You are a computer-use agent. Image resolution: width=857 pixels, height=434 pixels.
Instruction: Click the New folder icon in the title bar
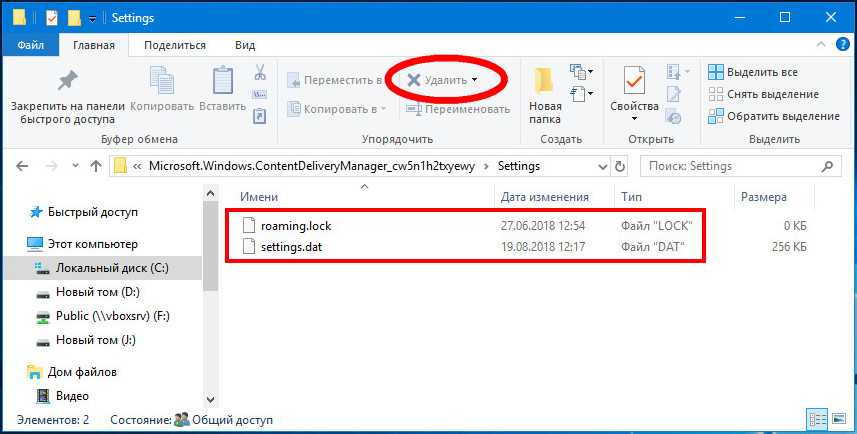coord(74,17)
